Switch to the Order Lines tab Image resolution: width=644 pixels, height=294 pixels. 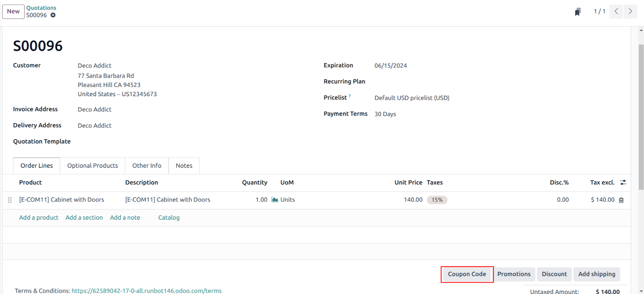click(x=37, y=166)
